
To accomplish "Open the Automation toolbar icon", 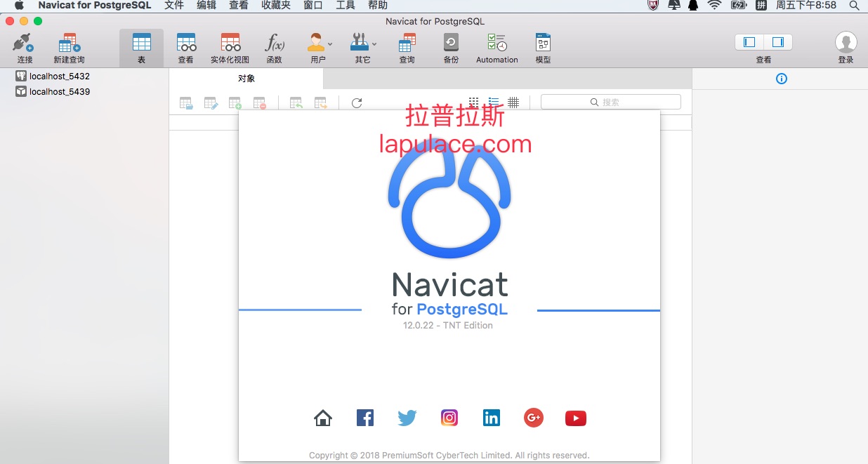I will click(497, 43).
